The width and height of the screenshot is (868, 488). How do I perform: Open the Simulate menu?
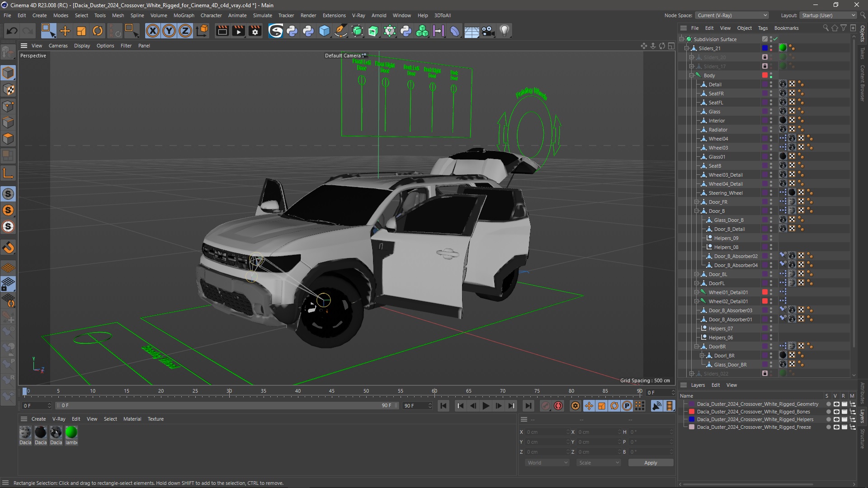(262, 15)
